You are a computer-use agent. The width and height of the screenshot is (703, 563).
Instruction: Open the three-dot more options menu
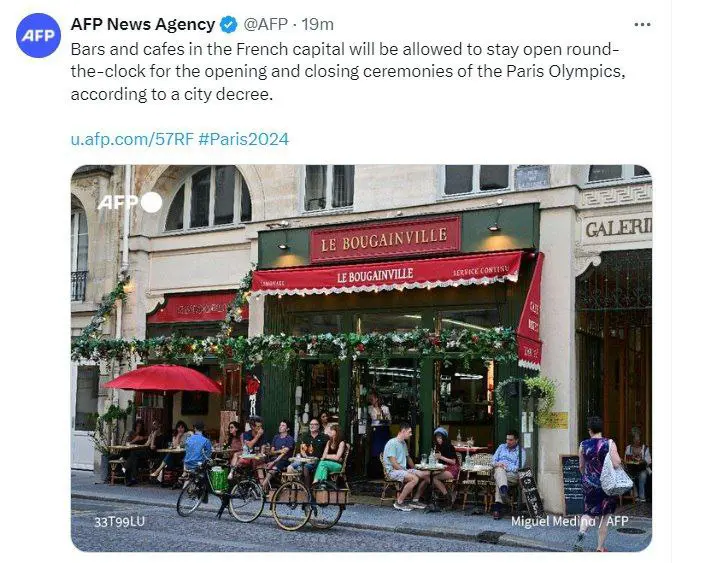point(642,25)
